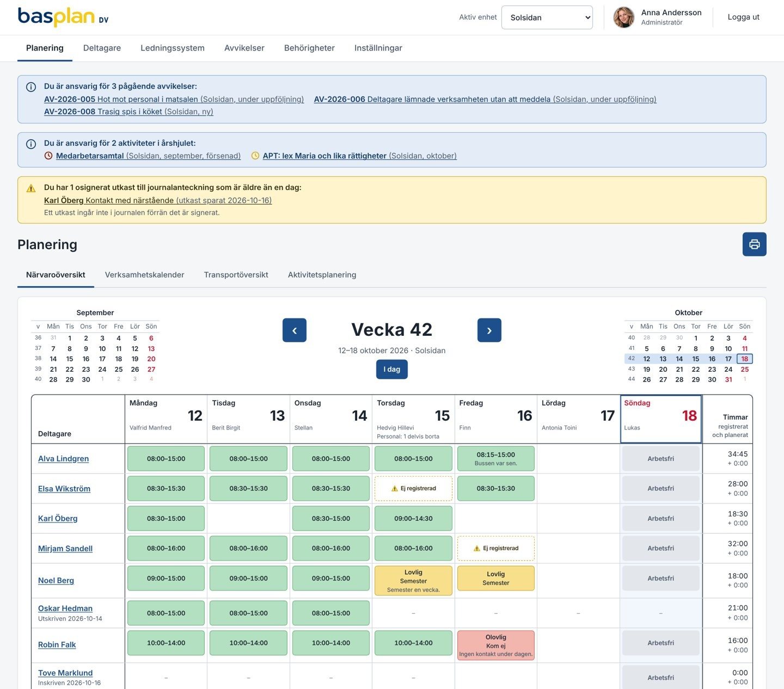
Task: Open participant Robin Falk
Action: [57, 645]
